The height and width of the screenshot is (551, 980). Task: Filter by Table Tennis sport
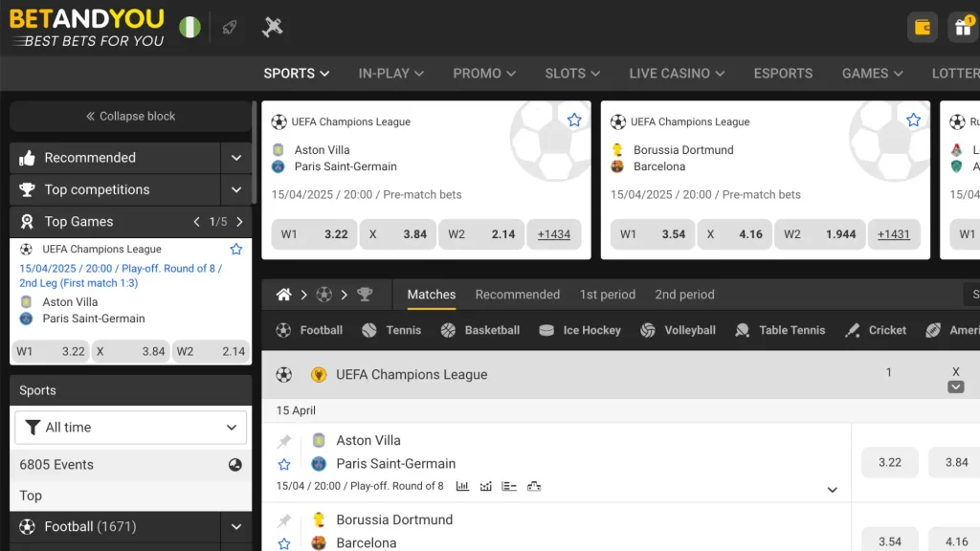pos(780,330)
